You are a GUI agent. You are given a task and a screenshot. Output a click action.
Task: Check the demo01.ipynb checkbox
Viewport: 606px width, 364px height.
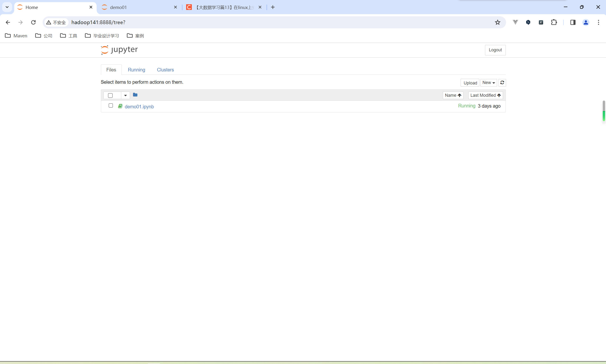tap(111, 106)
